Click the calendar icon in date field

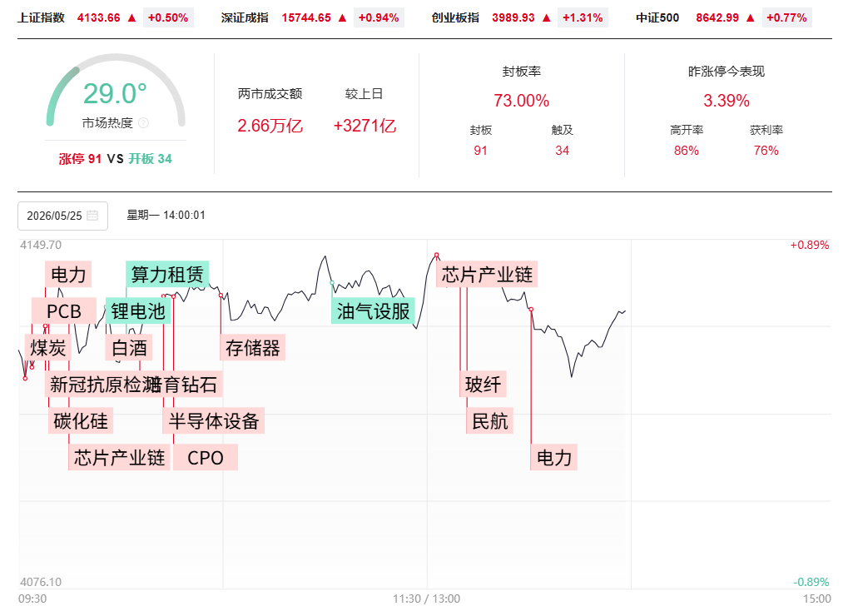pos(92,216)
